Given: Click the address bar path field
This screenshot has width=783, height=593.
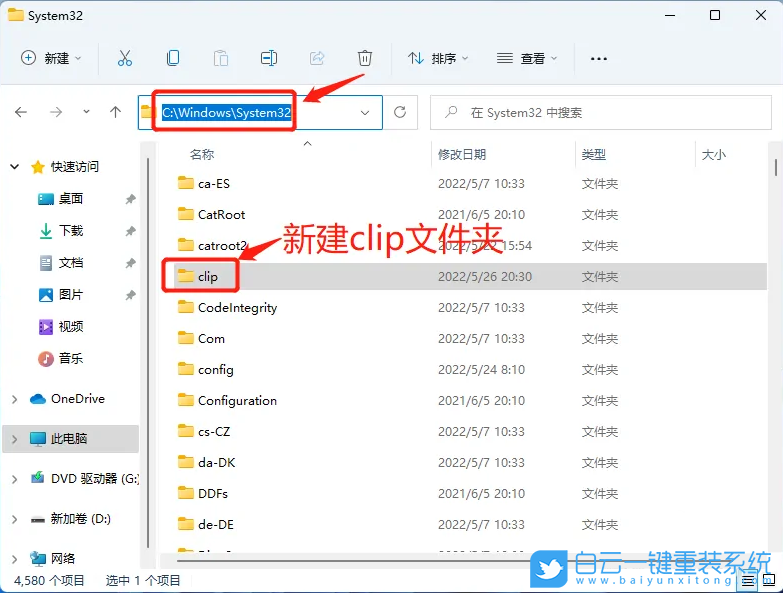Looking at the screenshot, I should [260, 113].
